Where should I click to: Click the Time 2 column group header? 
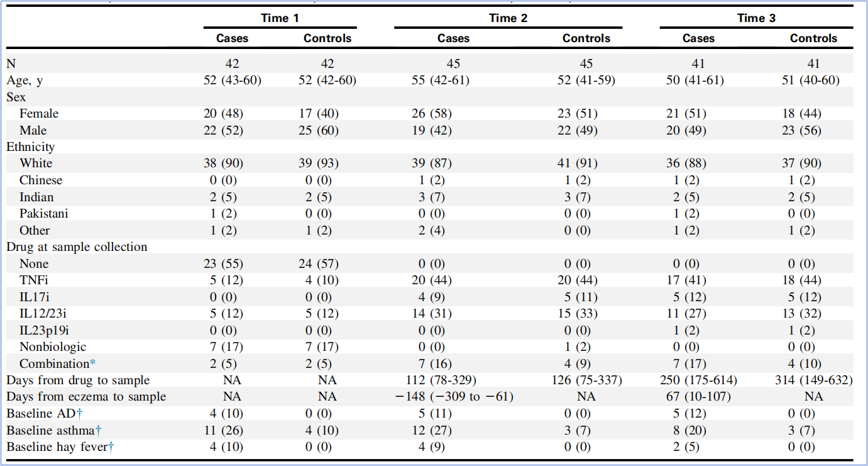[508, 18]
